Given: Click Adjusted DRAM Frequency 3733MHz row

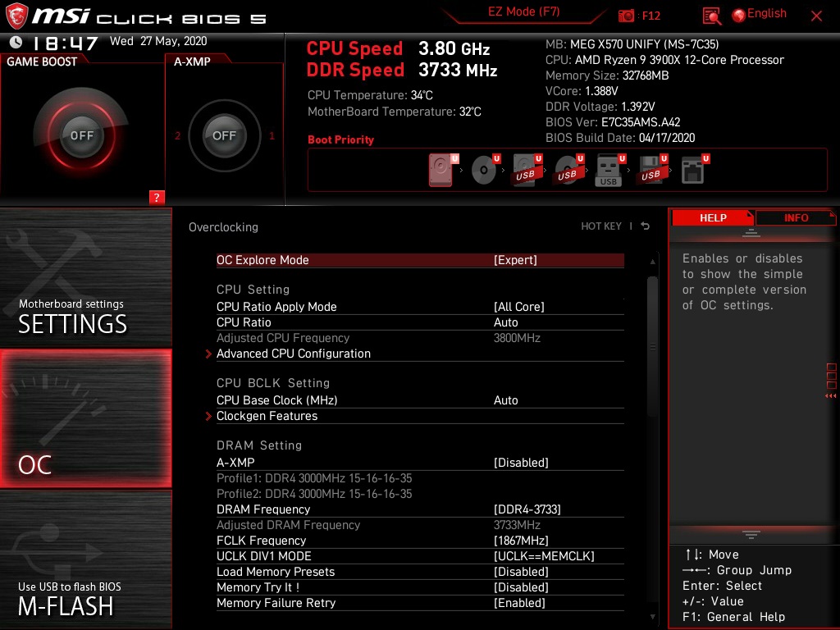Looking at the screenshot, I should point(420,525).
